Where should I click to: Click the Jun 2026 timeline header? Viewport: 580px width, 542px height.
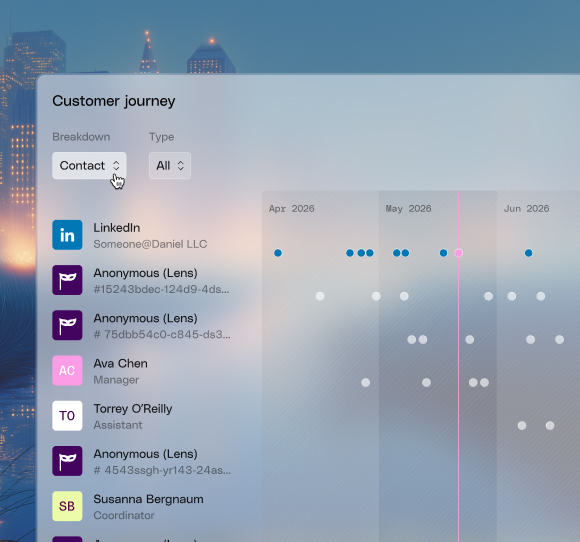(526, 209)
